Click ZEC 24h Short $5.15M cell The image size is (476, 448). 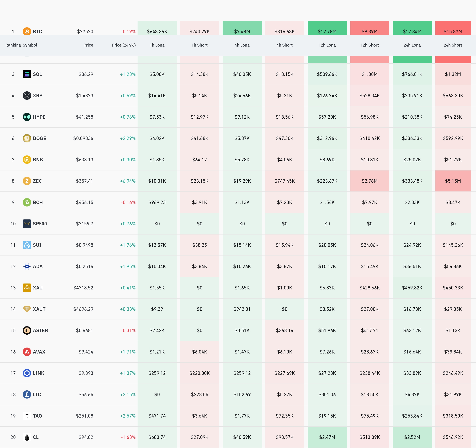[x=453, y=181]
